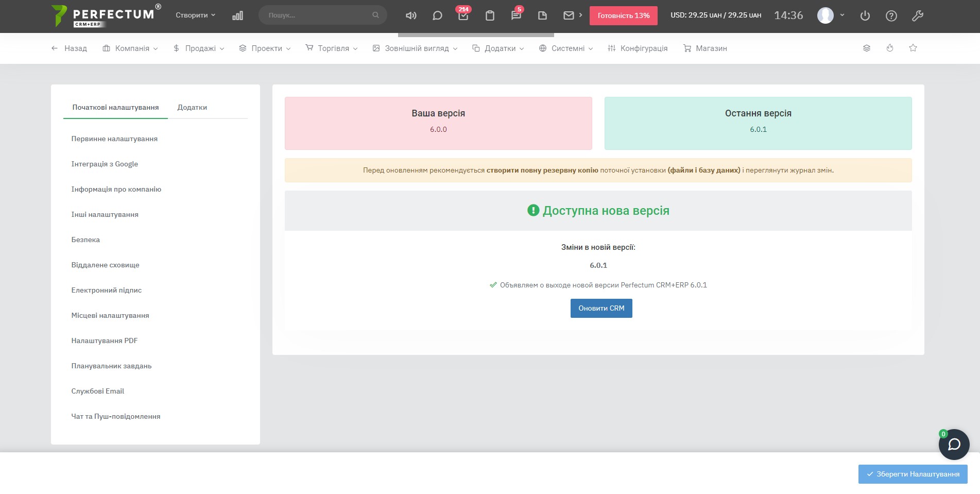The height and width of the screenshot is (494, 980).
Task: Expand the Продажі menu
Action: tap(199, 48)
